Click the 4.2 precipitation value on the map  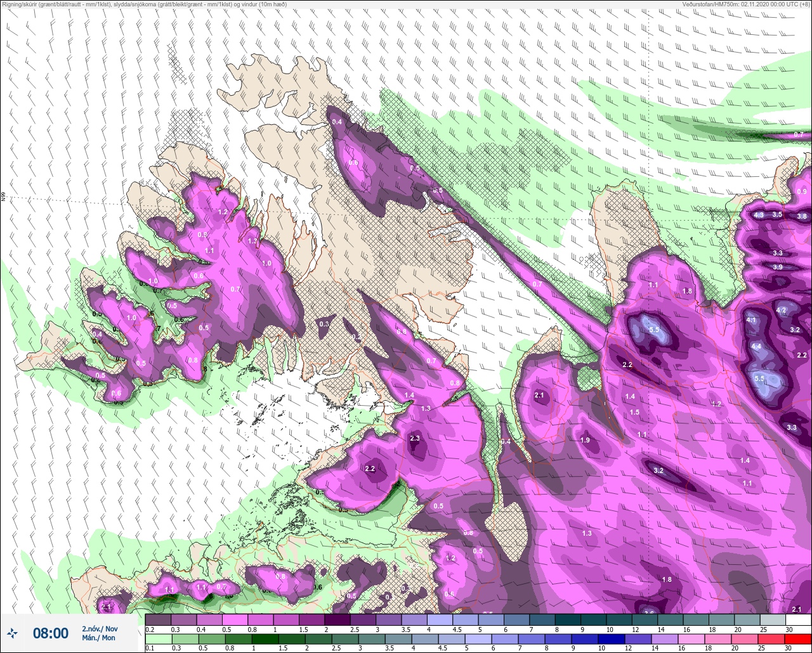pos(782,310)
